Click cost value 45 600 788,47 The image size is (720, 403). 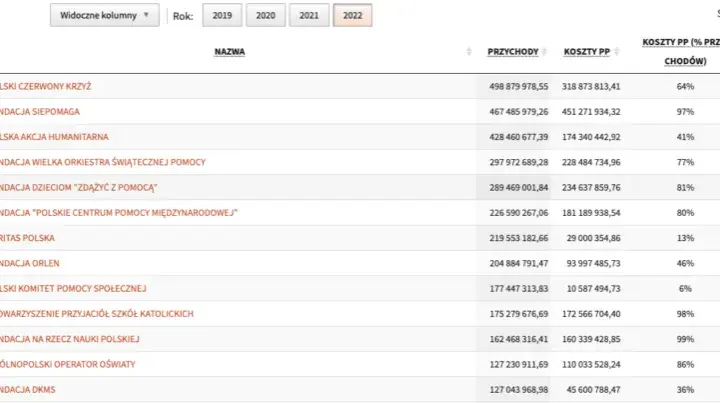(x=593, y=389)
